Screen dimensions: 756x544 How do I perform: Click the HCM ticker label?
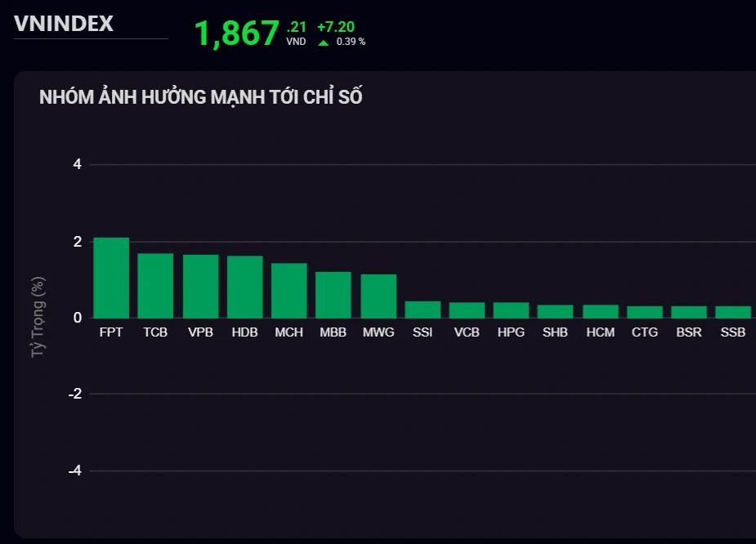pos(601,332)
